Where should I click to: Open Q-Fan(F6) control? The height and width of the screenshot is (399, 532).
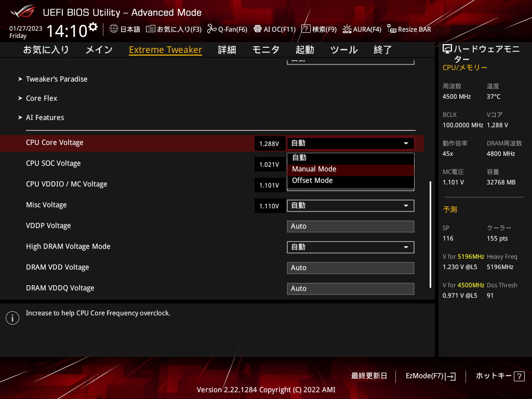click(228, 29)
